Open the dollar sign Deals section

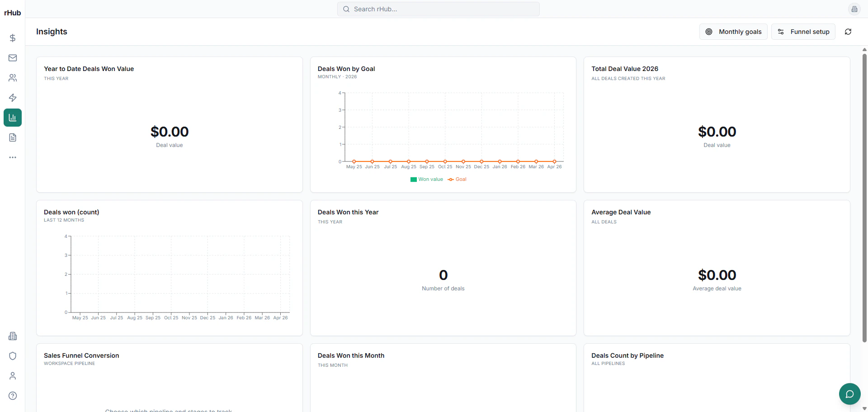pyautogui.click(x=12, y=38)
